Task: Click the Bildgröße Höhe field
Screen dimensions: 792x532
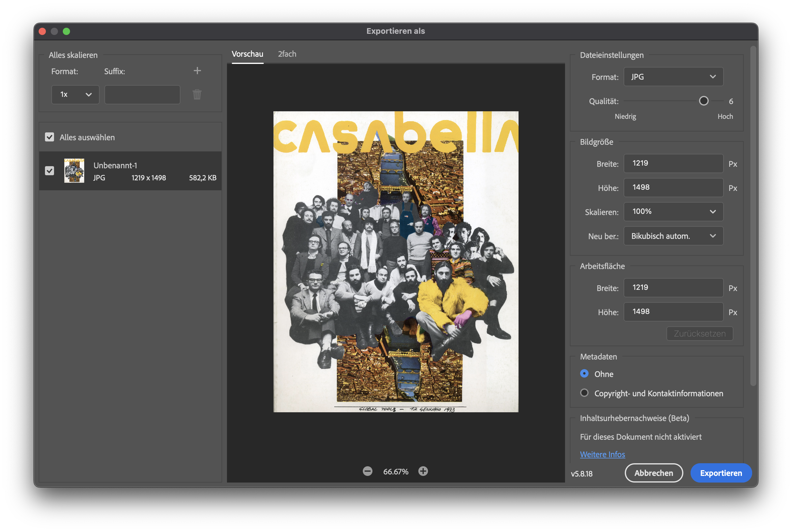Action: 673,187
